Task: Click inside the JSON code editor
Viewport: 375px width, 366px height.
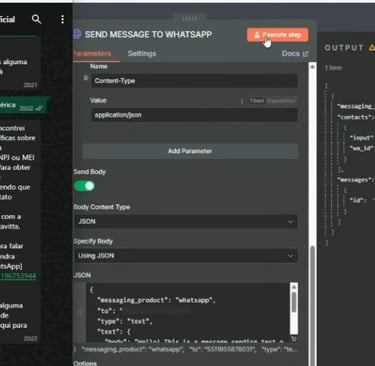Action: [x=188, y=312]
